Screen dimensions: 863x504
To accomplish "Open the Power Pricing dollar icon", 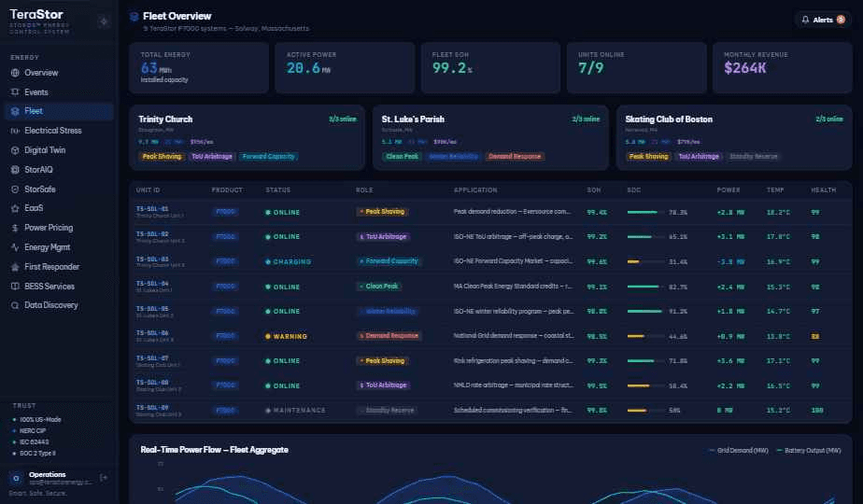I will pos(15,228).
